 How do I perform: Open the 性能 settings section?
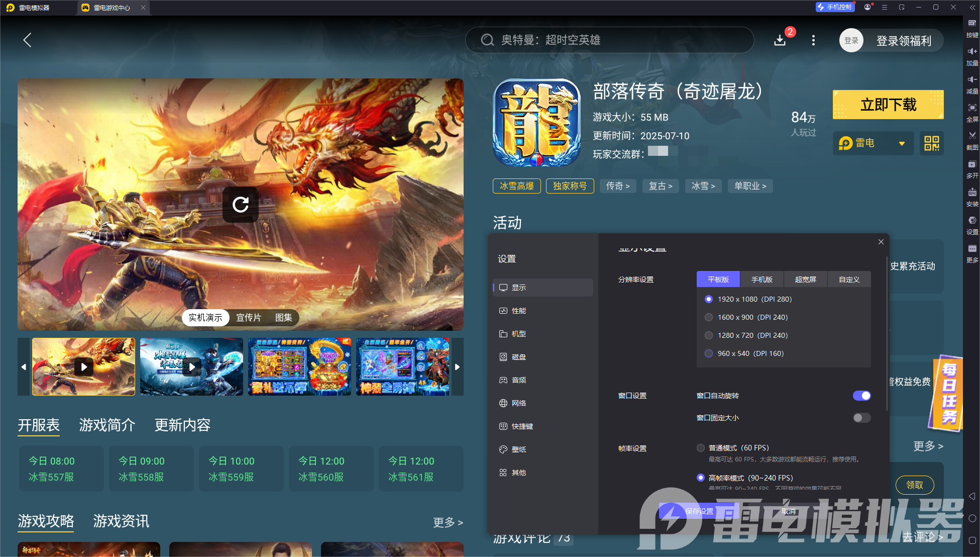(519, 311)
